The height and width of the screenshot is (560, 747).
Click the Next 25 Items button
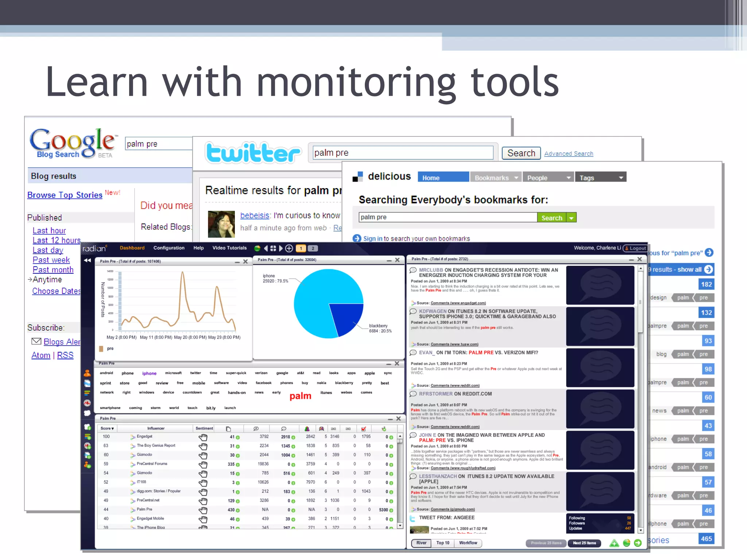point(584,543)
